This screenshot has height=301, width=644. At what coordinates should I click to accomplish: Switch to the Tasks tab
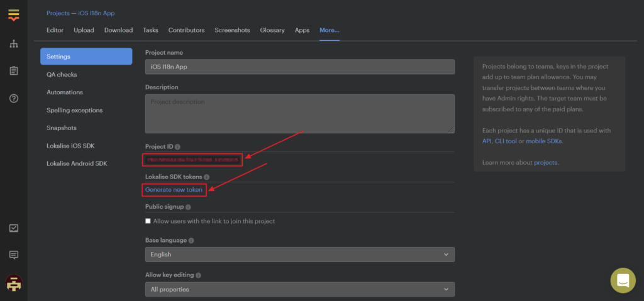[x=150, y=30]
